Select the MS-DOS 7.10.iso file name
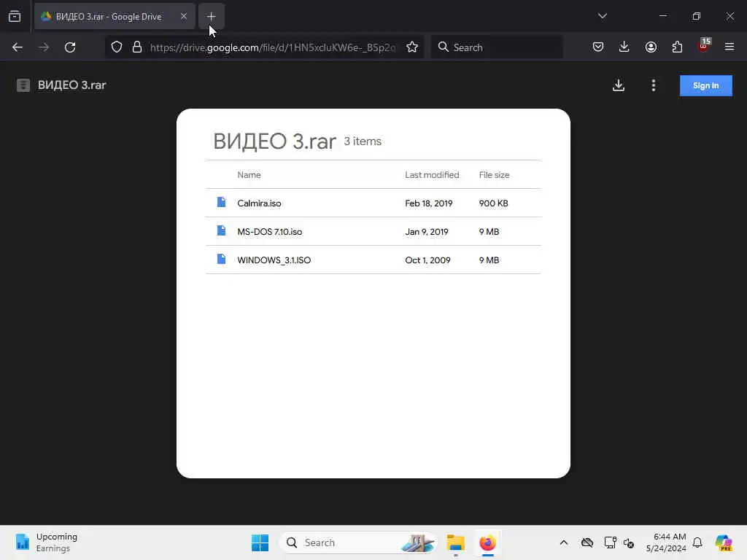747x560 pixels. pos(270,232)
